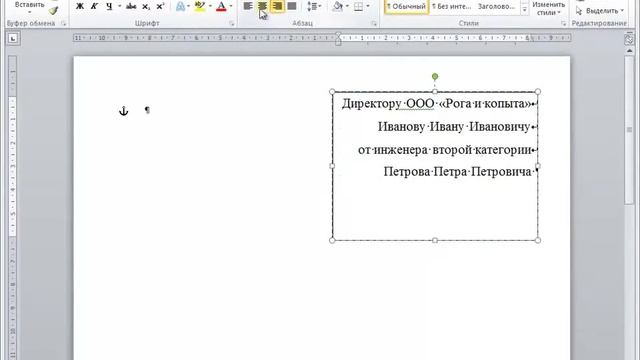Open the shading color dropdown arrow
This screenshot has height=360, width=640.
coord(347,6)
